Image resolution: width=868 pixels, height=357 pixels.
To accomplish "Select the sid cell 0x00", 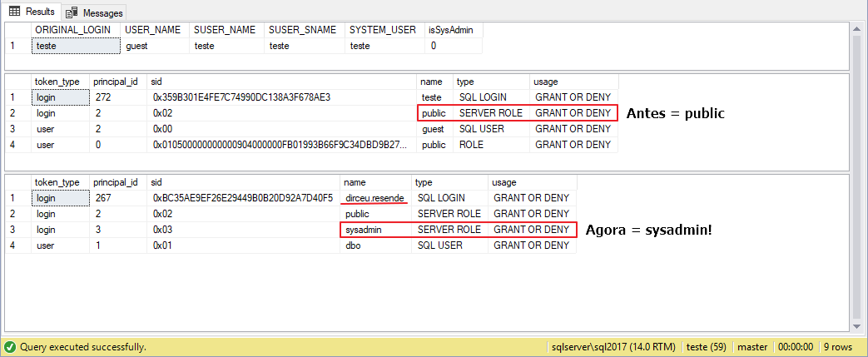I will 282,129.
